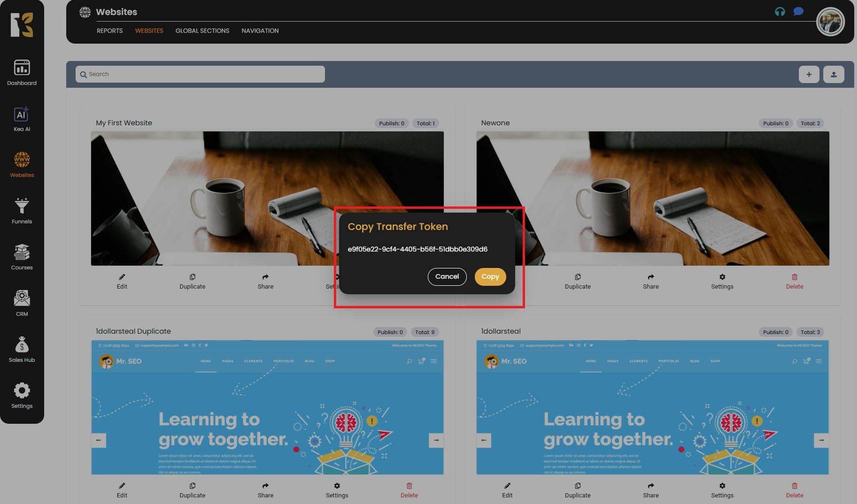Switch to the Global Sections tab
This screenshot has height=504, width=857.
tap(202, 31)
